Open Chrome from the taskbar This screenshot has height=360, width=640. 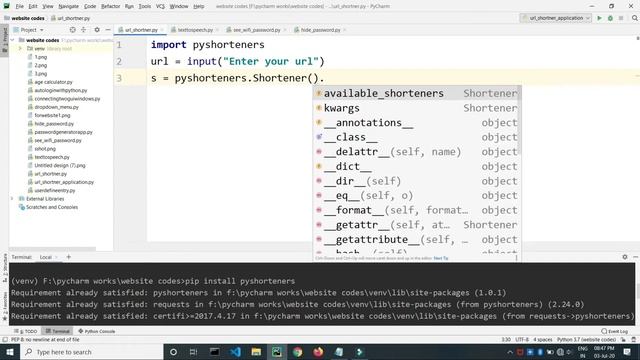pos(298,352)
